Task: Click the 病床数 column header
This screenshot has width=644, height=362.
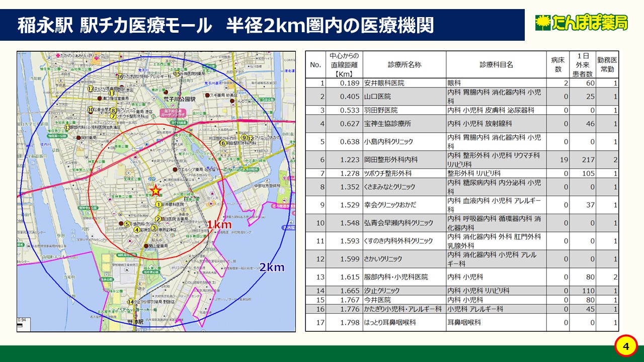Action: (x=557, y=65)
